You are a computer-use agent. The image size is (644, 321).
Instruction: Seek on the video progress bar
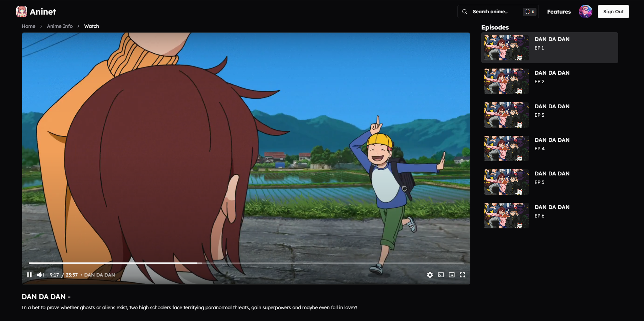246,263
